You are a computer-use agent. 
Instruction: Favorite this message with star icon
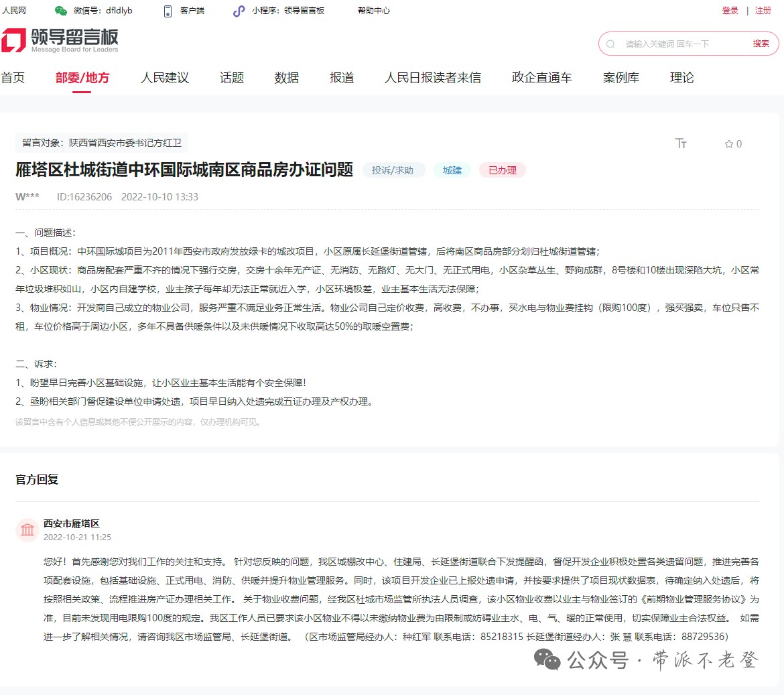(729, 144)
